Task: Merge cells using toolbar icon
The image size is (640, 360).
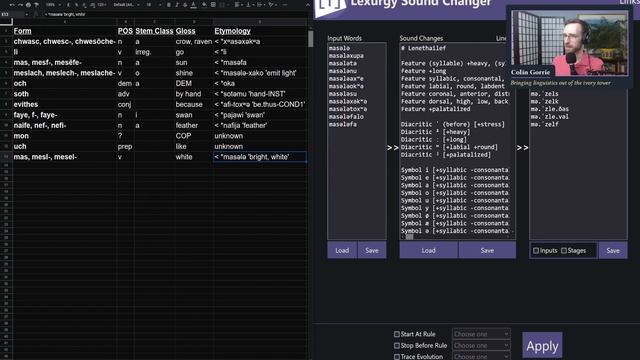Action: coord(222,5)
